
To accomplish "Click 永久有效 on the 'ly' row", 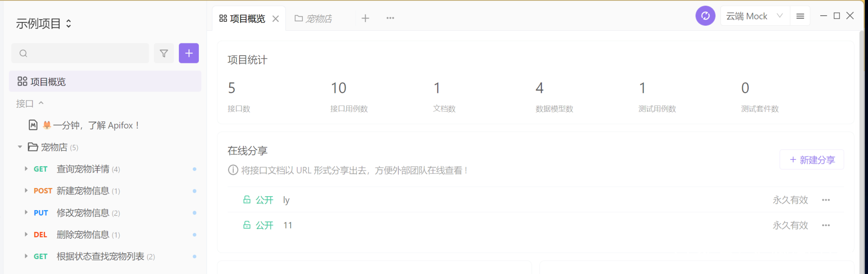I will click(x=790, y=200).
